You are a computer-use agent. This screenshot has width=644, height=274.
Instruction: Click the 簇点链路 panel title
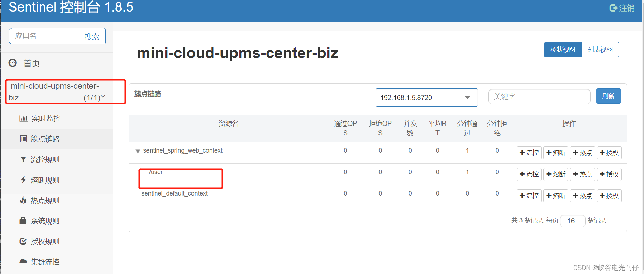(x=148, y=94)
